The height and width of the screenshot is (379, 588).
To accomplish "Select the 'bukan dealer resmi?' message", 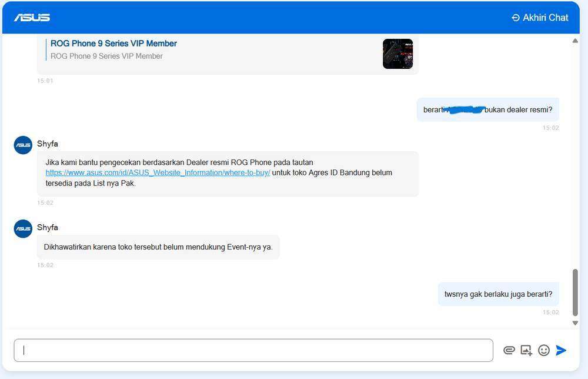I will 488,109.
